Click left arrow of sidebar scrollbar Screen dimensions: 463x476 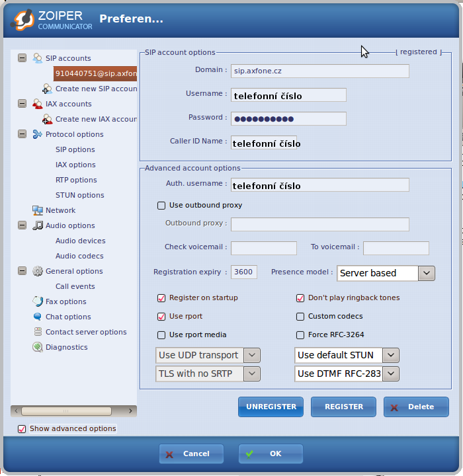[x=17, y=411]
